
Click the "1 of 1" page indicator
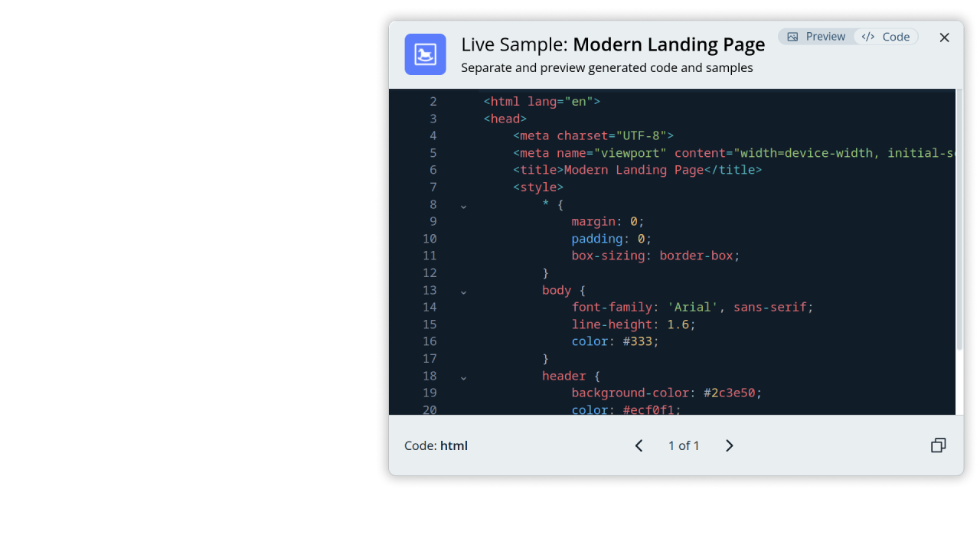pyautogui.click(x=684, y=445)
